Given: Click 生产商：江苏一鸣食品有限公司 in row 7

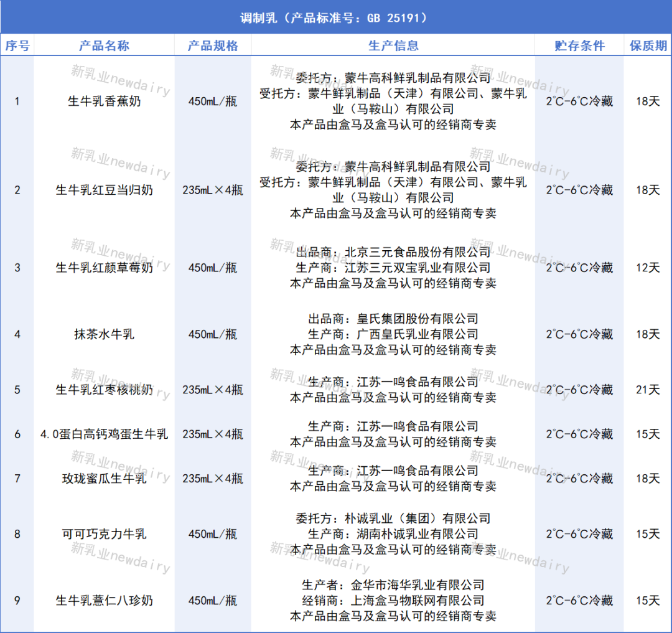Looking at the screenshot, I should (x=393, y=471).
